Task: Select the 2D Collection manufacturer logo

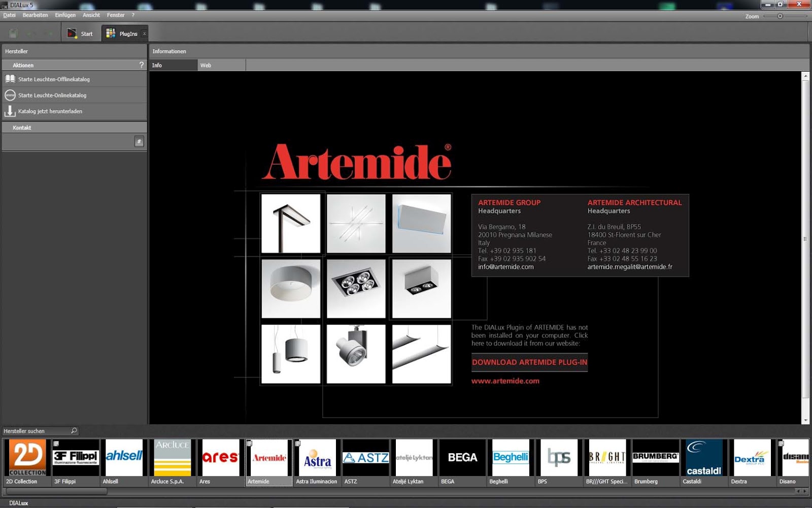Action: click(x=27, y=458)
